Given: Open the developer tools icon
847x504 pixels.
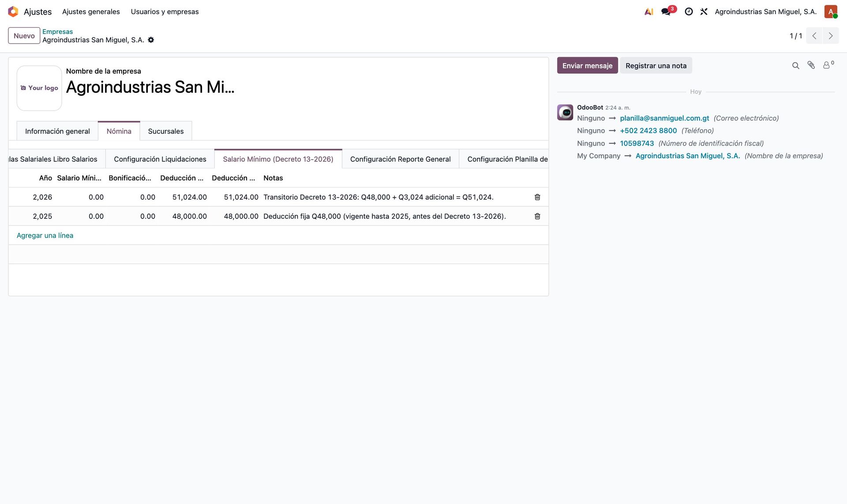Looking at the screenshot, I should coord(704,11).
